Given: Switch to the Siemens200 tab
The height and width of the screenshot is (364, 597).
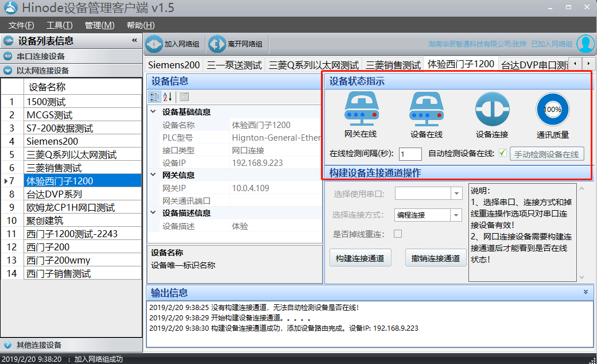Looking at the screenshot, I should coord(173,64).
